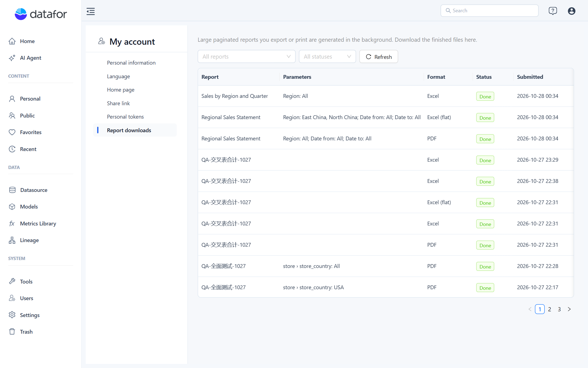Click the datafor logo

41,14
